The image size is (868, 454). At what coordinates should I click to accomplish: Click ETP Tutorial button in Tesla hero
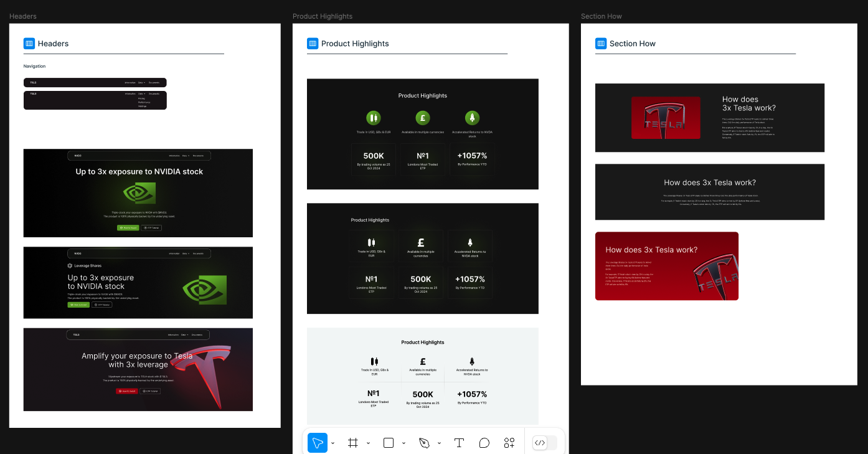150,391
